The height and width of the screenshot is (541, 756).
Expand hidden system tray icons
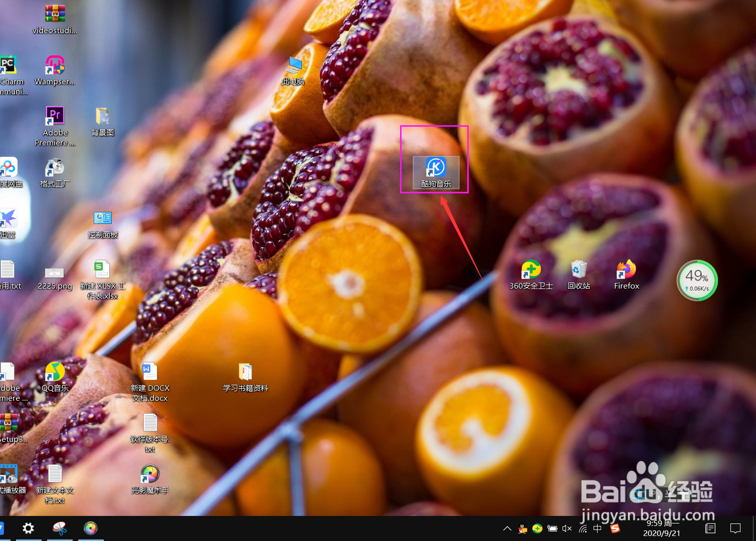pyautogui.click(x=507, y=528)
